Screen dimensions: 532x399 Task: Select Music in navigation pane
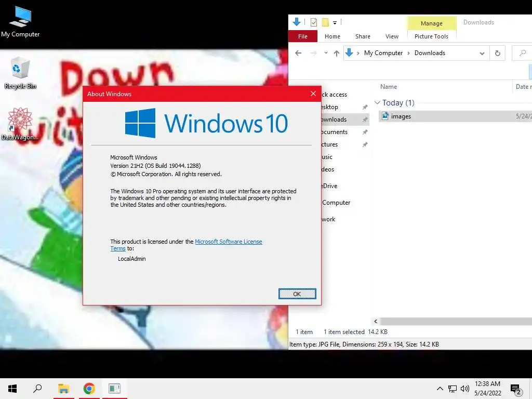(x=327, y=157)
